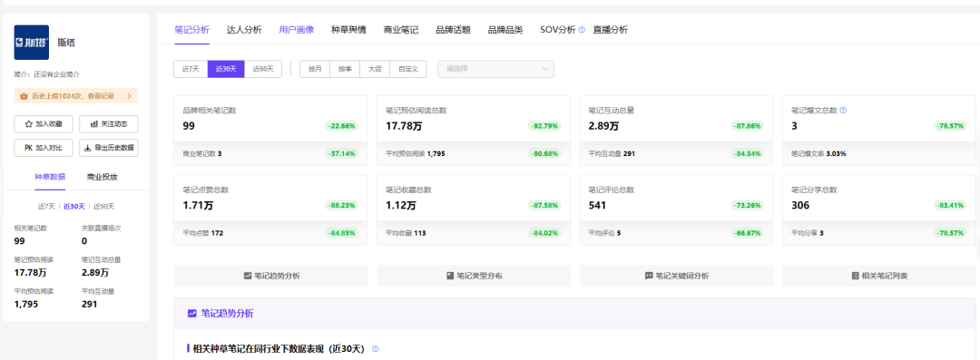Open the 用户画像 tab
Image resolution: width=980 pixels, height=360 pixels.
pyautogui.click(x=296, y=29)
